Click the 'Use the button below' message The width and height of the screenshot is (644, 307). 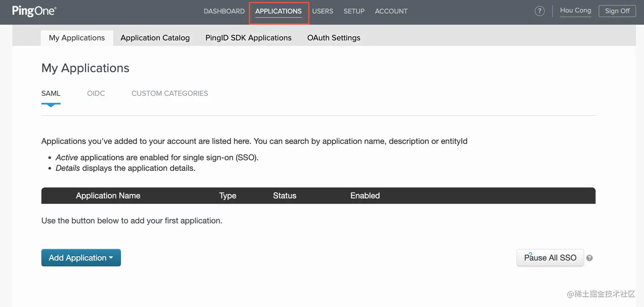(x=132, y=221)
